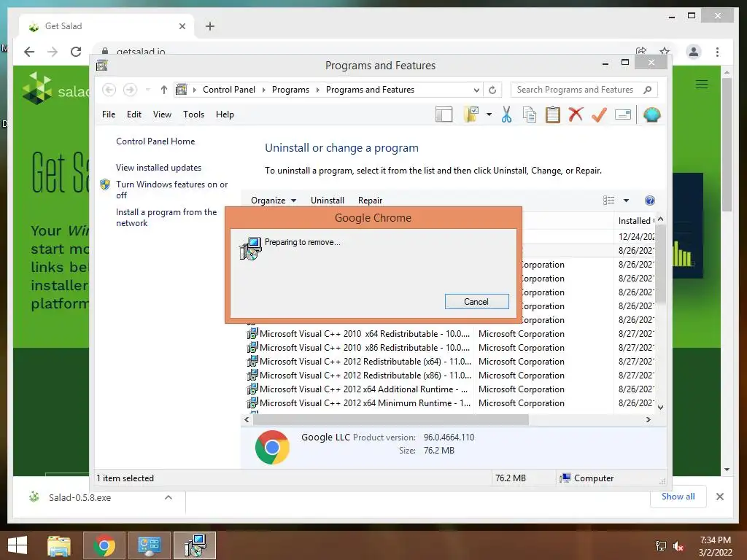Click Turn Windows features on or off

171,190
